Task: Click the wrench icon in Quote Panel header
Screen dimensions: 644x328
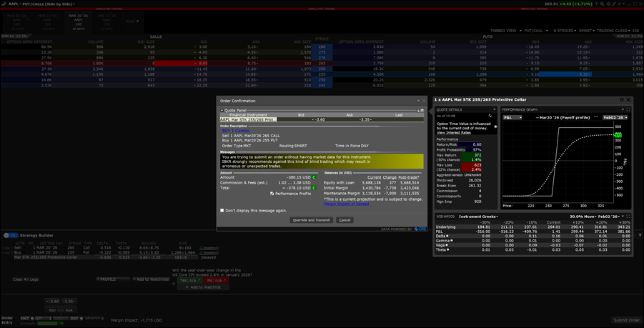Action: 418,111
